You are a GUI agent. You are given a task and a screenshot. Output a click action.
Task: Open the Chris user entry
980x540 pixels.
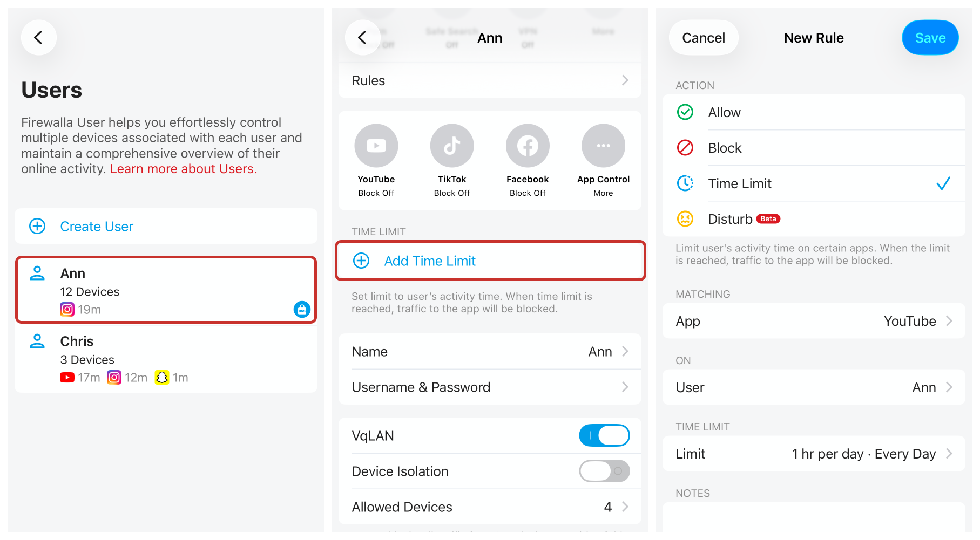[x=166, y=359]
